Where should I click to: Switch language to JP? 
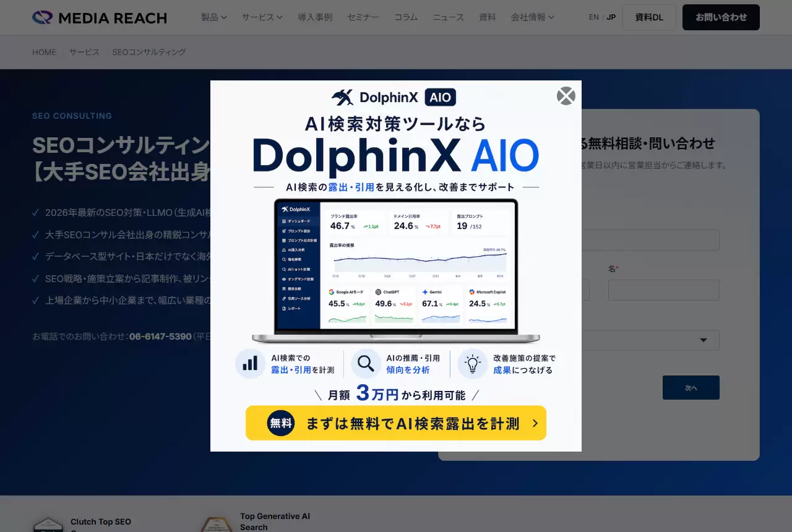(611, 17)
